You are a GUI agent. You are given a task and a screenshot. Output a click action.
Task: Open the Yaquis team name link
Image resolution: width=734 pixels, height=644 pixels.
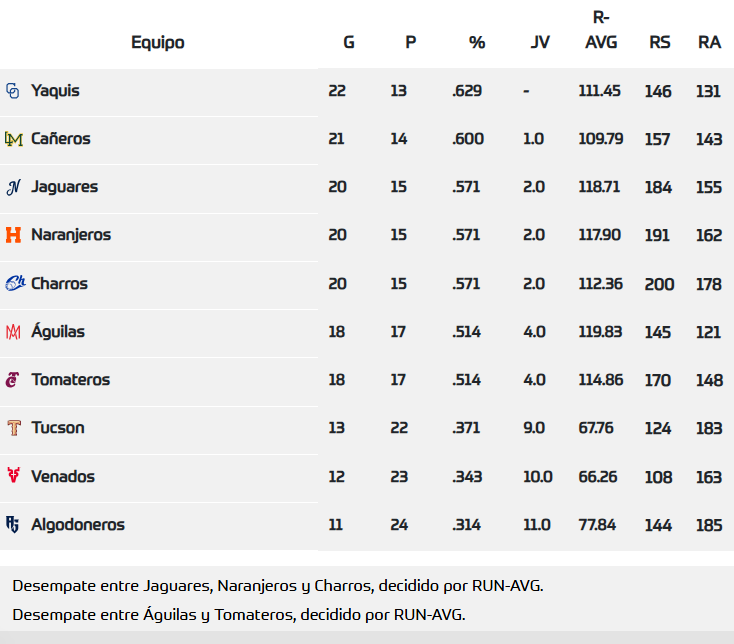[x=55, y=91]
